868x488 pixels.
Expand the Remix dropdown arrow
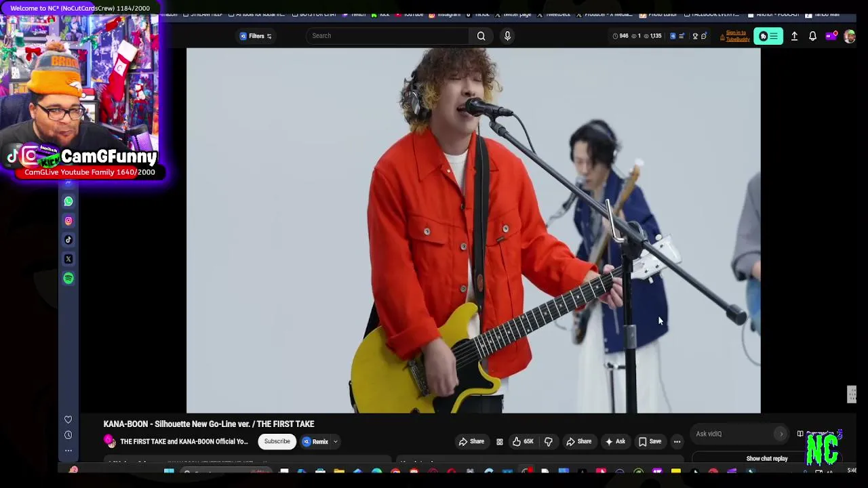pos(335,442)
